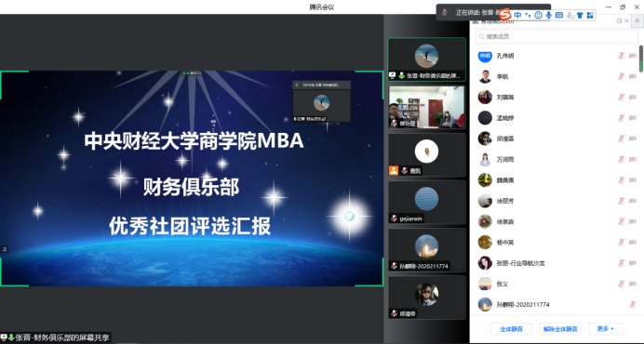644x344 pixels.
Task: Toggle 孔伟明's muted microphone icon
Action: (x=621, y=56)
